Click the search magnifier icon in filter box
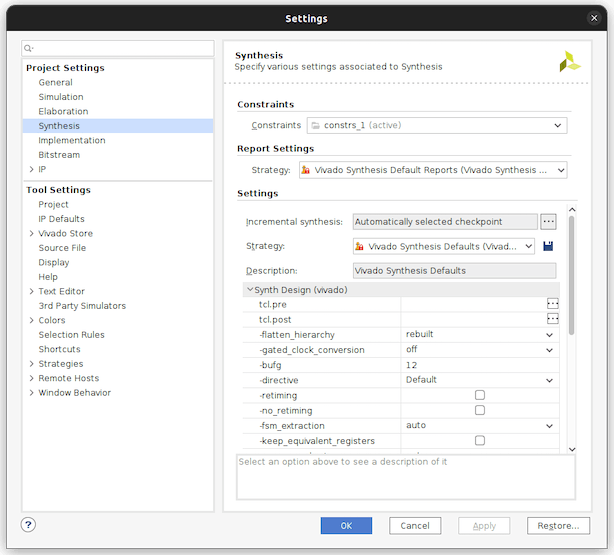The image size is (614, 555). [x=29, y=48]
